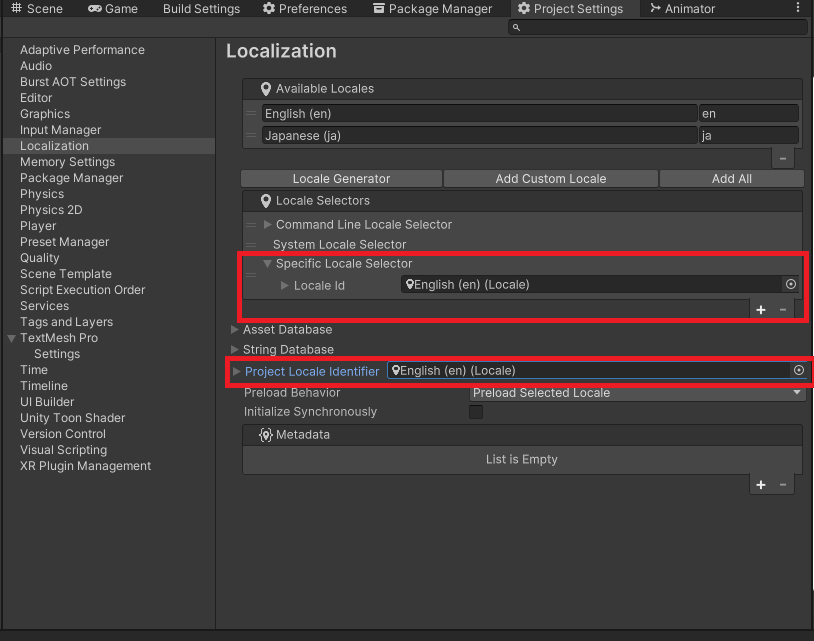Viewport: 814px width, 641px height.
Task: Add a Locale Selector with plus button
Action: click(x=761, y=310)
